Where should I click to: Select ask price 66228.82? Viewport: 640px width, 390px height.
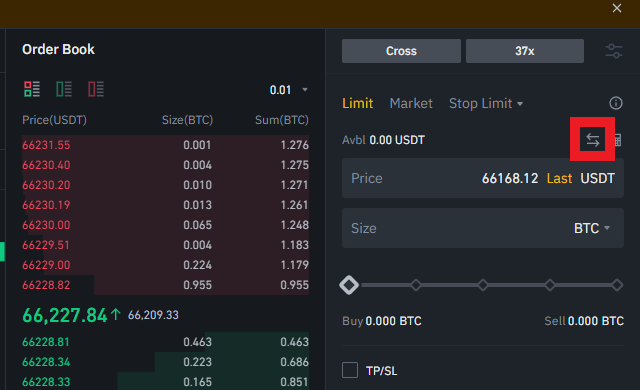point(46,285)
